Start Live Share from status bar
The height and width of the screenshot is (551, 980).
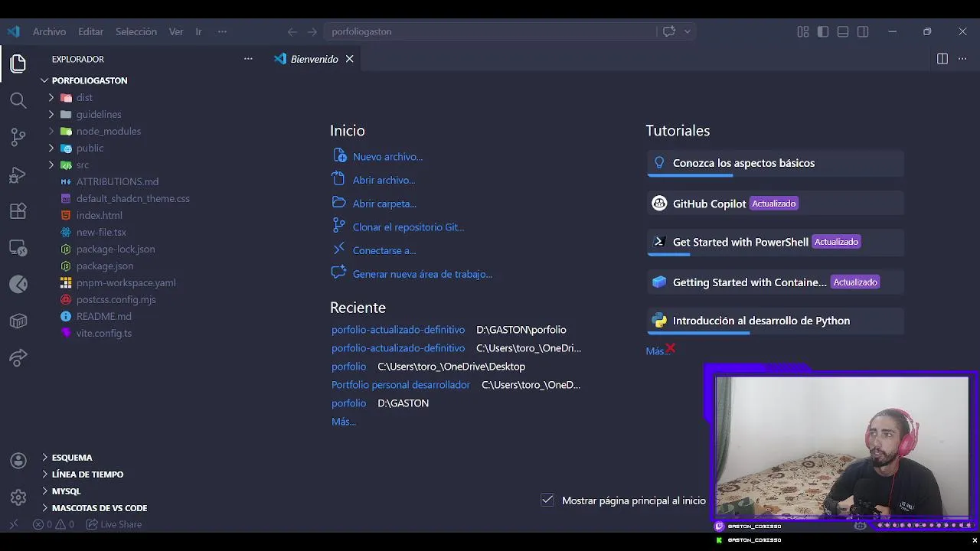tap(114, 524)
